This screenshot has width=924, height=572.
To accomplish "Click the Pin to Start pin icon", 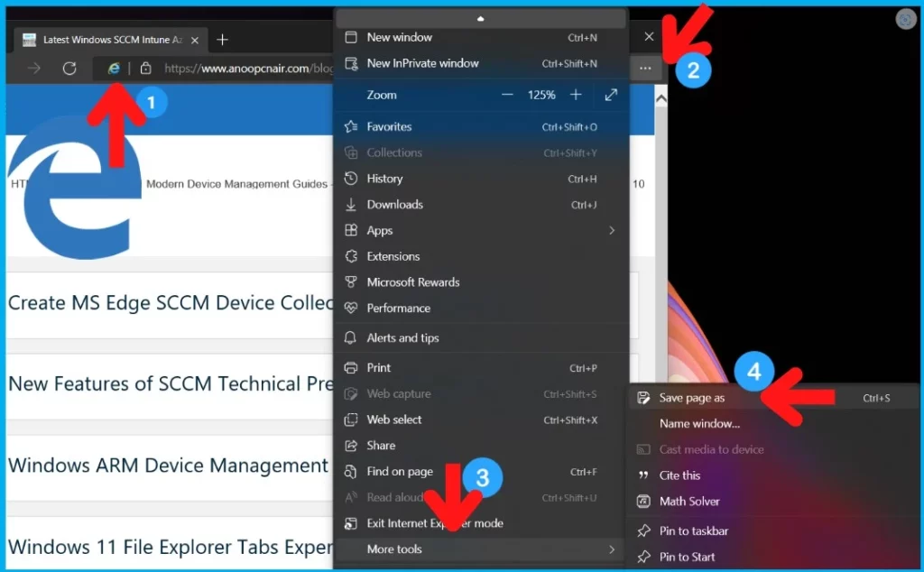I will pos(643,557).
